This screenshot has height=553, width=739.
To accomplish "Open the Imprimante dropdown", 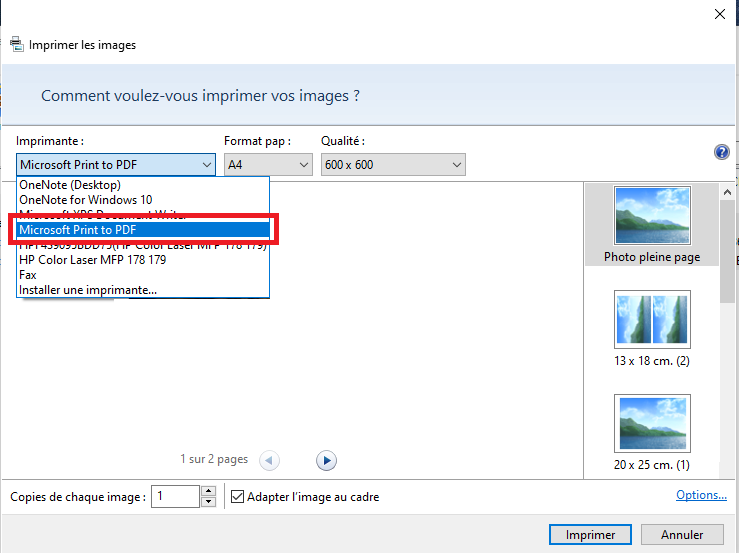I will (116, 165).
